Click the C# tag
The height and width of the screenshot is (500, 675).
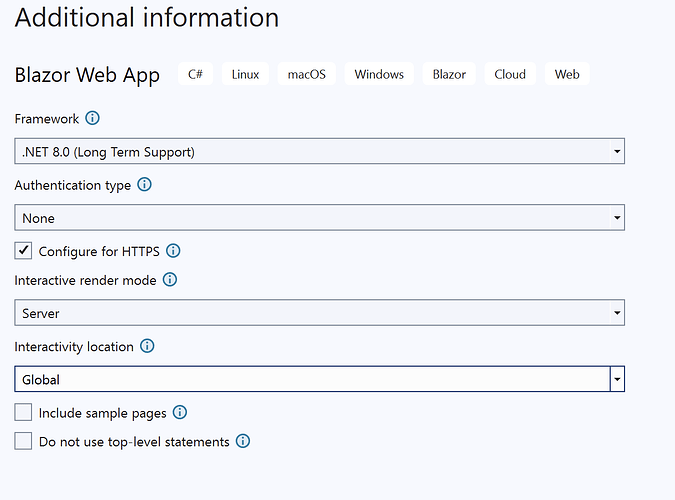[196, 74]
